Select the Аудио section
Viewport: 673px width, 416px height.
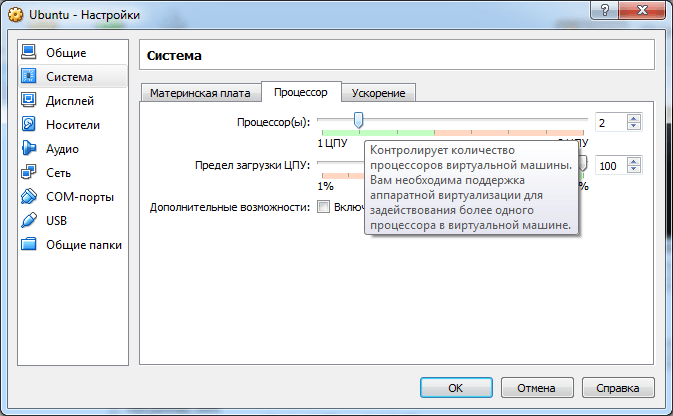63,149
